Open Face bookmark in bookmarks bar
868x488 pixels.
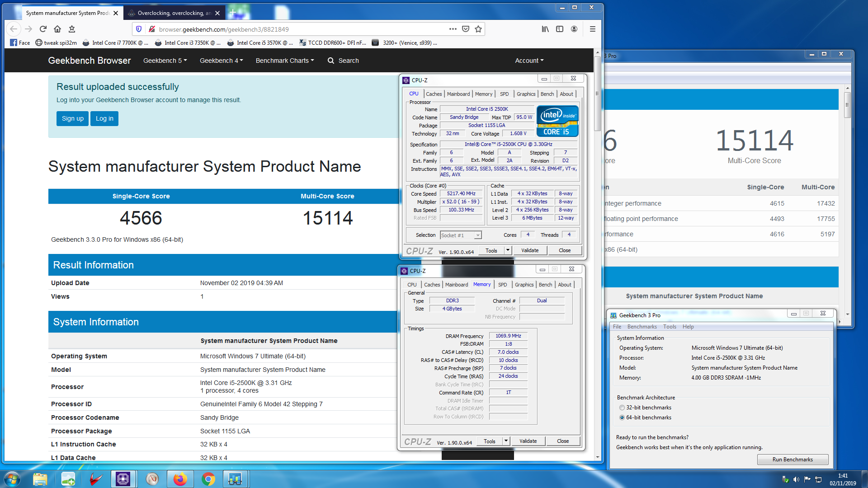[20, 43]
